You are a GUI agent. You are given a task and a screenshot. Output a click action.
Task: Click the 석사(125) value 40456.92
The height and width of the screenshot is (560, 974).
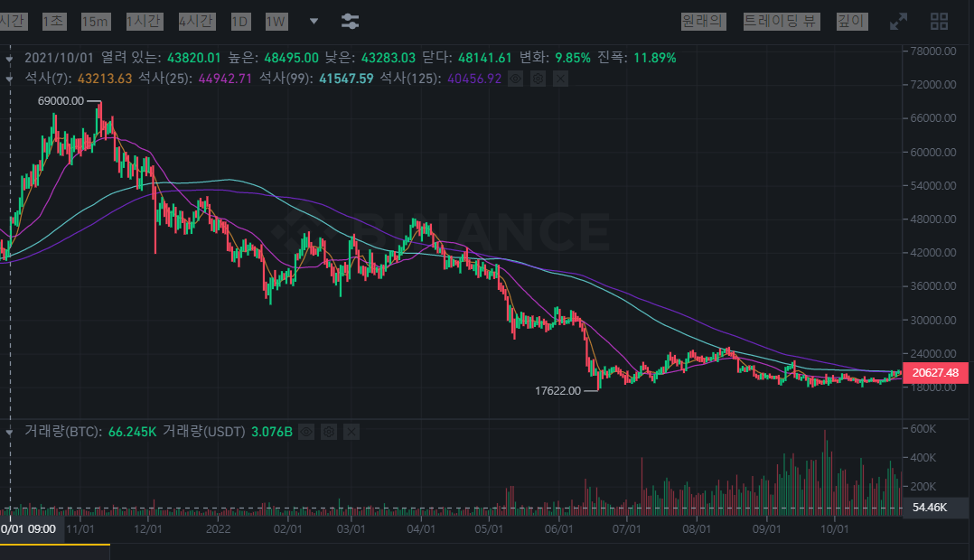coord(474,79)
